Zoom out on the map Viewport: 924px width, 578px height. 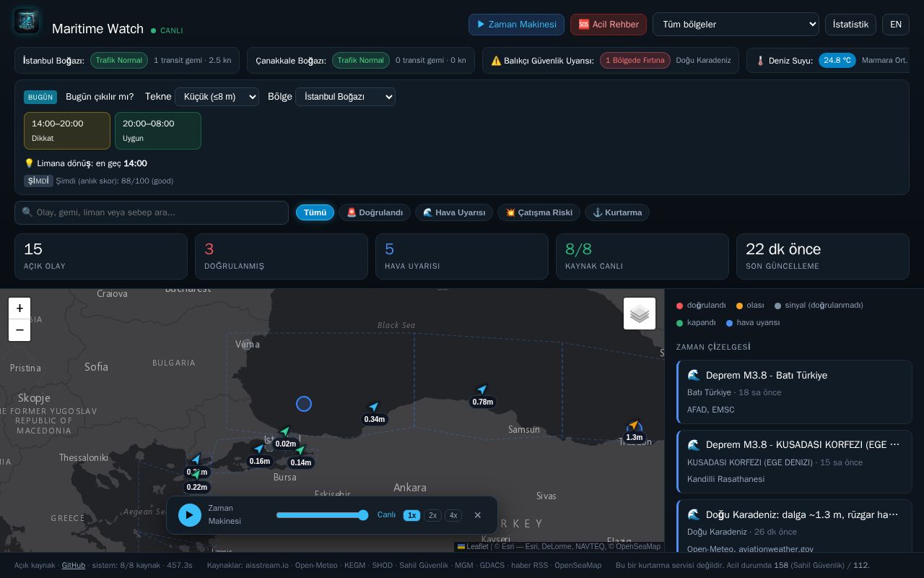(x=19, y=330)
